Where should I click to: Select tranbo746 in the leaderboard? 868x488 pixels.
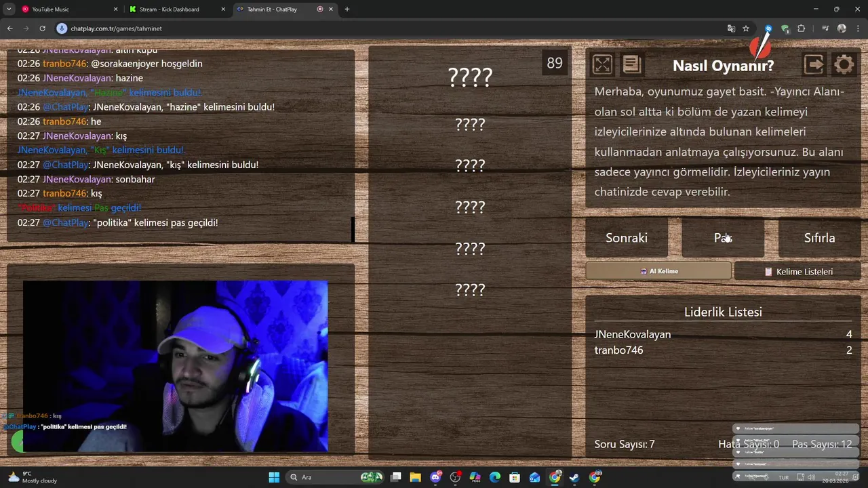click(618, 350)
